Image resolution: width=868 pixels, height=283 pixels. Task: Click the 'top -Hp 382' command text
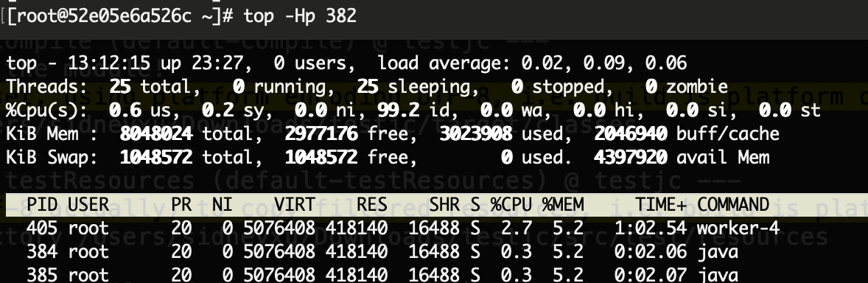pos(300,15)
